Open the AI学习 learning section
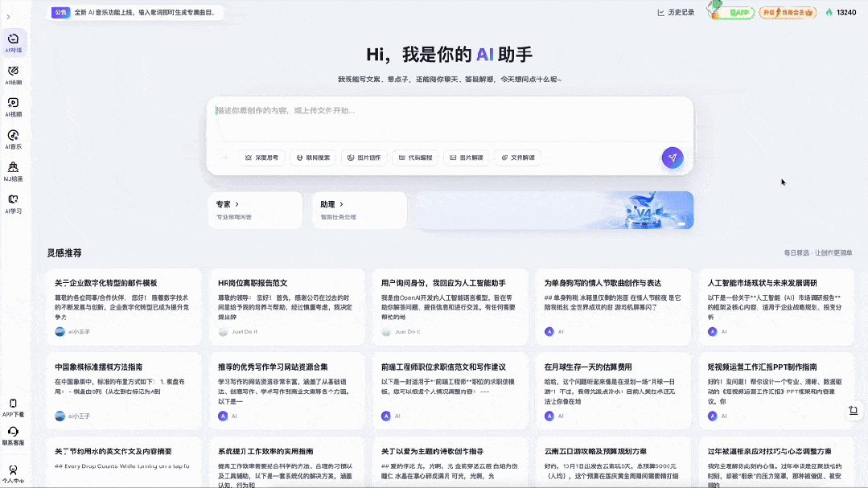The height and width of the screenshot is (488, 868). 14,203
